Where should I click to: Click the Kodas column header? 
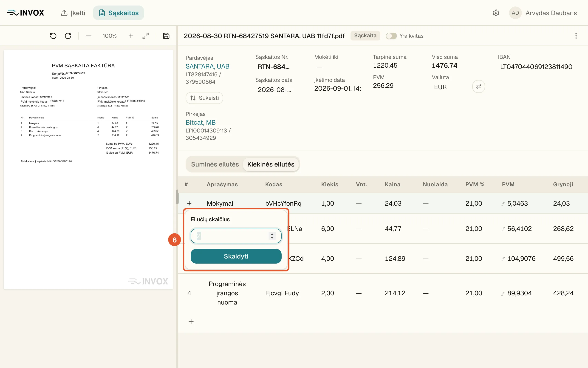pos(274,184)
